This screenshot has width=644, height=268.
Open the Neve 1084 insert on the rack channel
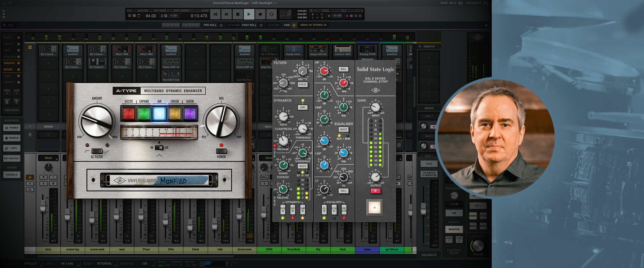[x=122, y=50]
